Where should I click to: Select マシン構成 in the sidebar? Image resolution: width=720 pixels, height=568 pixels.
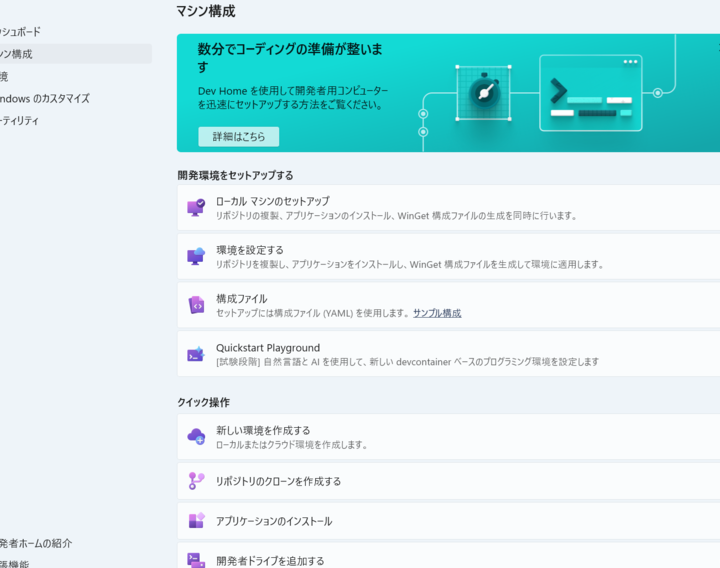[x=20, y=54]
